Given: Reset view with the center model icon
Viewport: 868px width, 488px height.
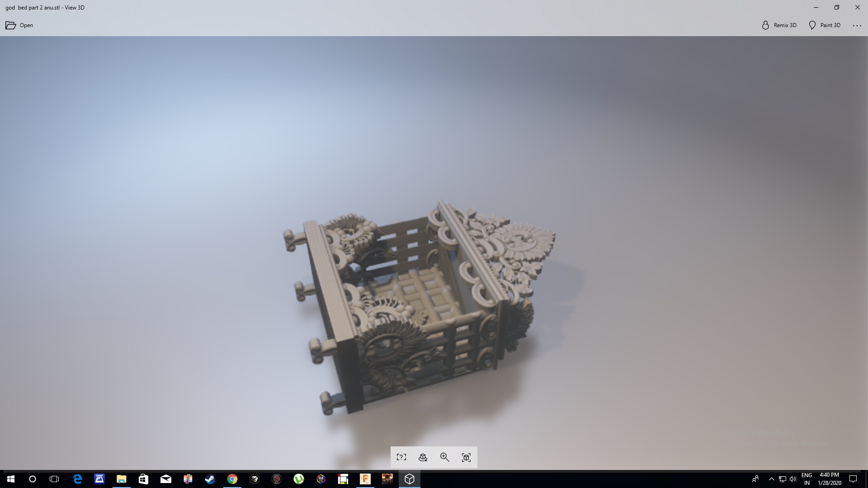Looking at the screenshot, I should (466, 457).
